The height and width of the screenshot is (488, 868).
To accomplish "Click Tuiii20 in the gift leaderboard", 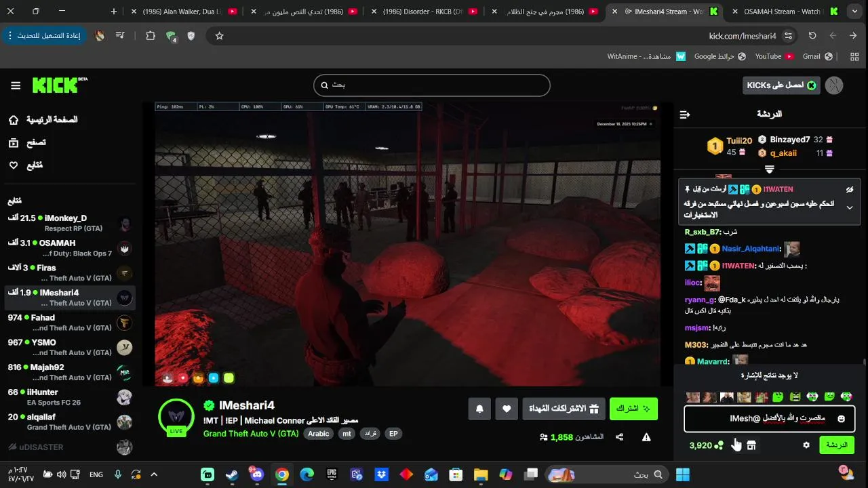I will coord(739,141).
